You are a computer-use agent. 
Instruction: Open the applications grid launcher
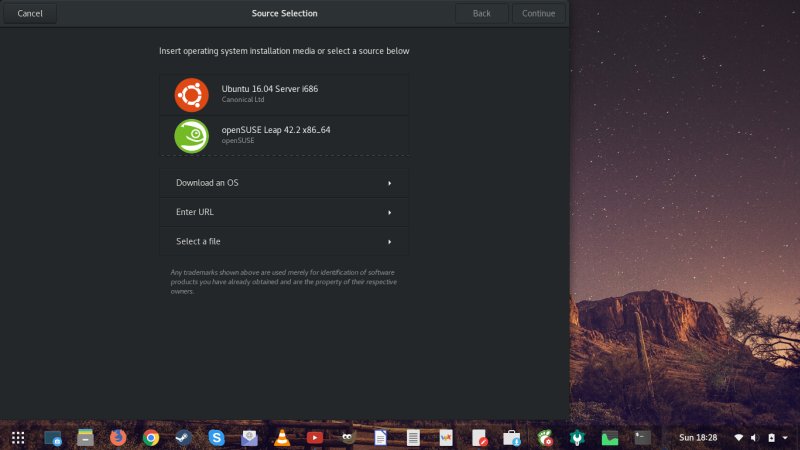point(18,437)
